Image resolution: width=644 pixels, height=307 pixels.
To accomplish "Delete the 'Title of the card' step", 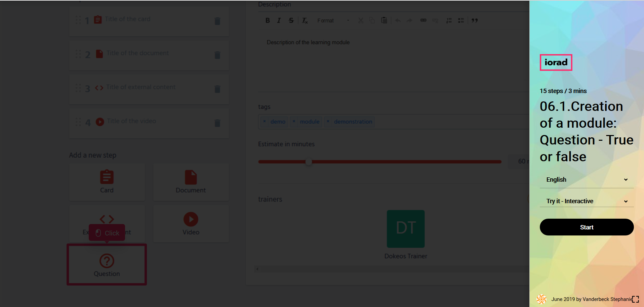I will click(217, 21).
